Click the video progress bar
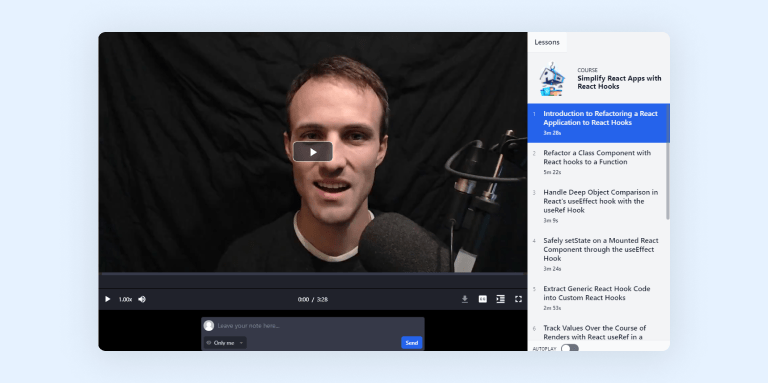This screenshot has width=768, height=383. (x=312, y=281)
